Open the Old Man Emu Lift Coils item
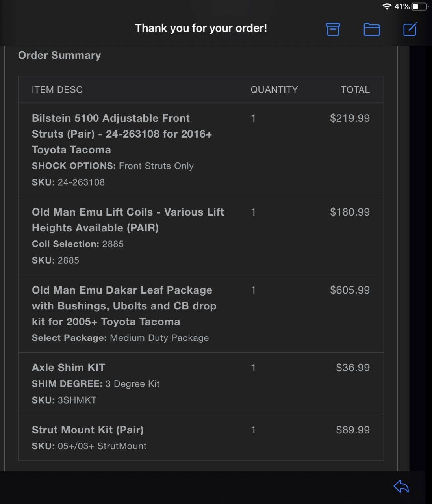Image resolution: width=432 pixels, height=504 pixels. coord(128,220)
